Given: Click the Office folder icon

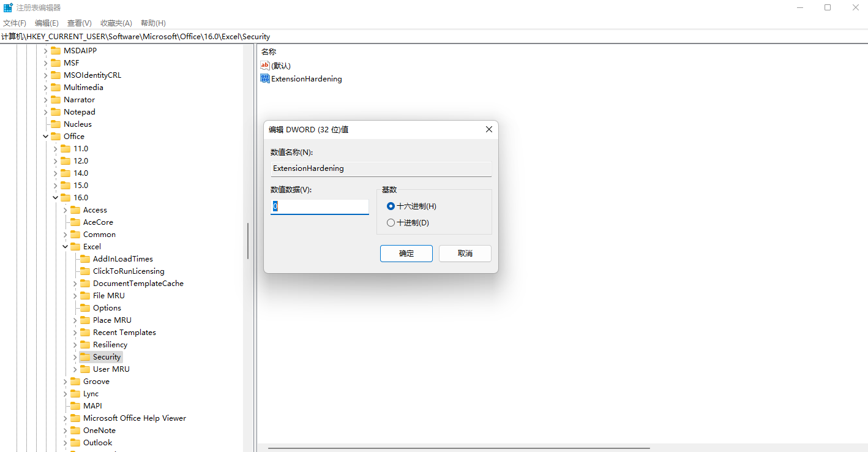Looking at the screenshot, I should point(56,136).
